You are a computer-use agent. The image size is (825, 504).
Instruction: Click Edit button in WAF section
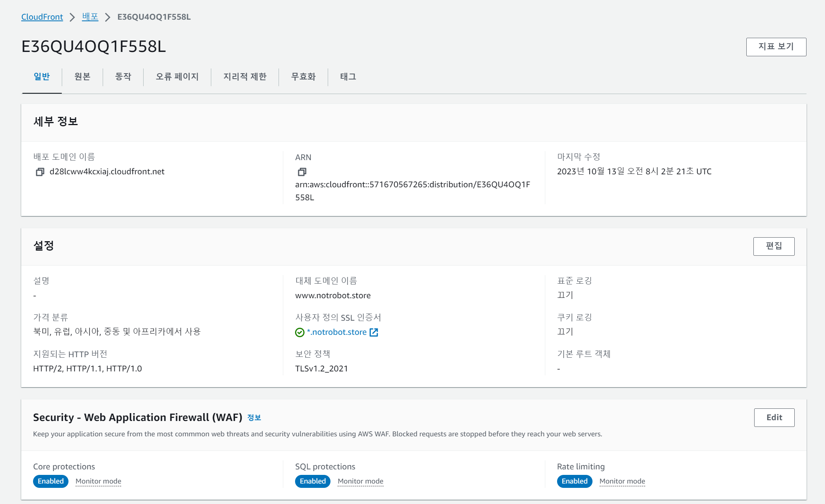click(x=774, y=417)
